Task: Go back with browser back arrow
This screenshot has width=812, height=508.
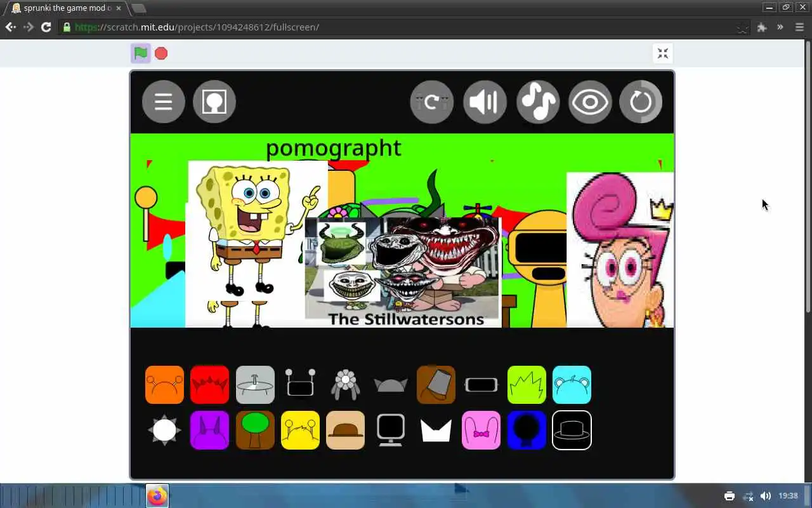Action: 11,27
